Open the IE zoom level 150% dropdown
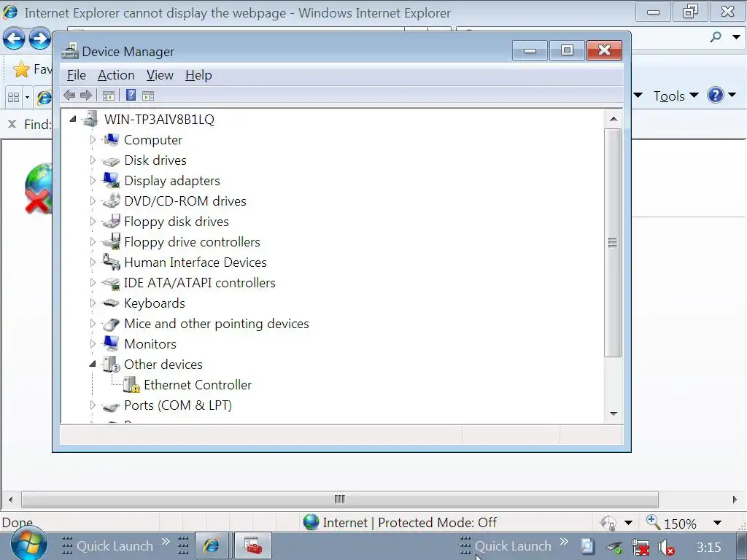Screen dimensions: 747x560 [x=717, y=523]
